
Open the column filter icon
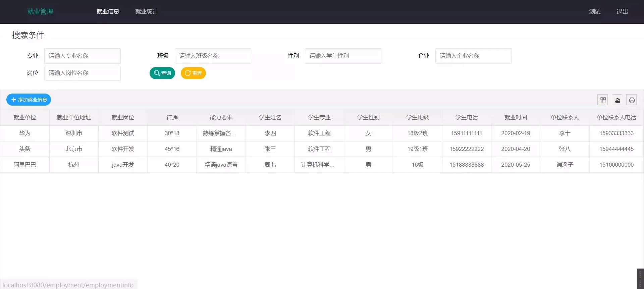(x=603, y=100)
